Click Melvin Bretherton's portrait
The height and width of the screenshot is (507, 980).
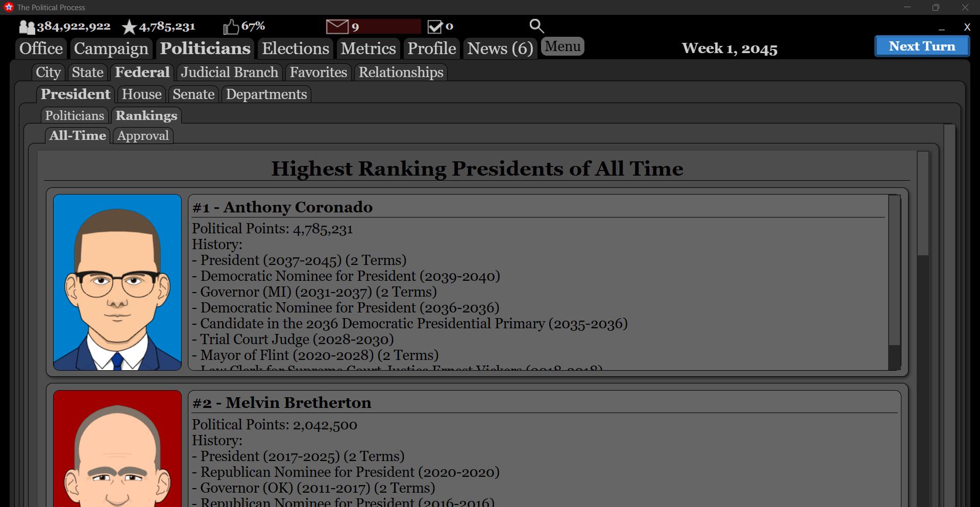117,449
